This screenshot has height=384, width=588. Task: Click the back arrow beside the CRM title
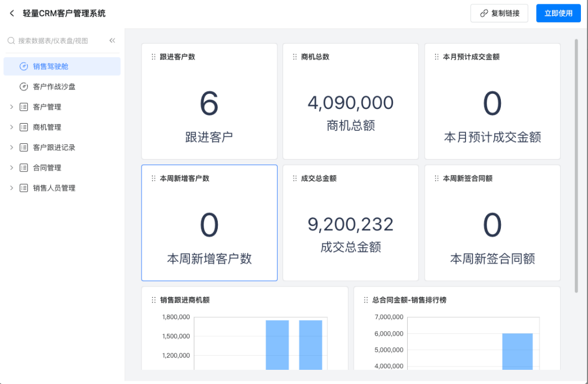point(12,14)
